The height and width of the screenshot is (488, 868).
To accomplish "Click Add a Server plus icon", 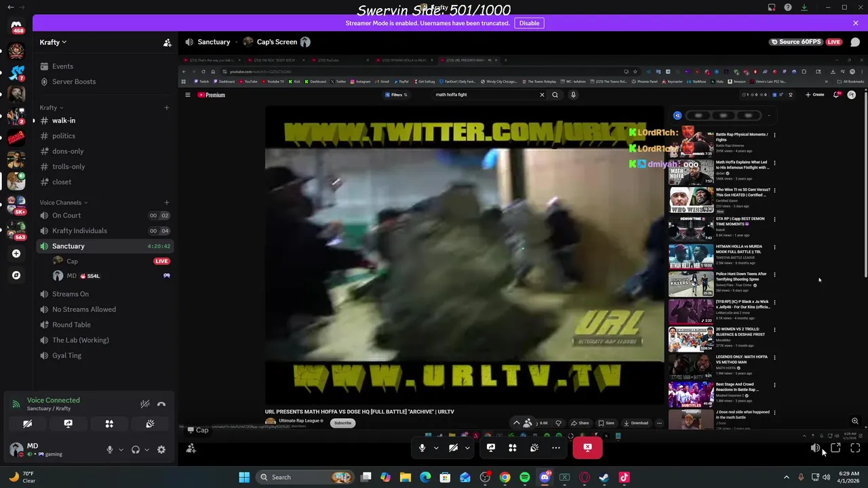I will (x=16, y=253).
